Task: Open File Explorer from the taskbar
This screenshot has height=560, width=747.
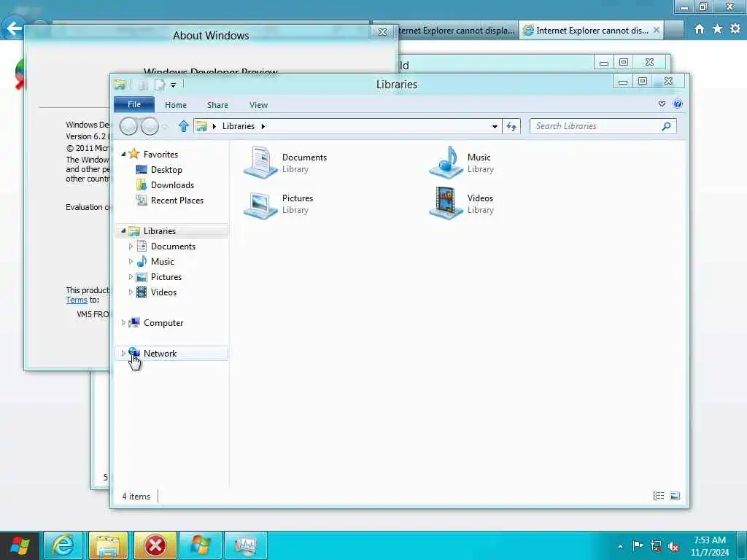Action: [x=109, y=545]
